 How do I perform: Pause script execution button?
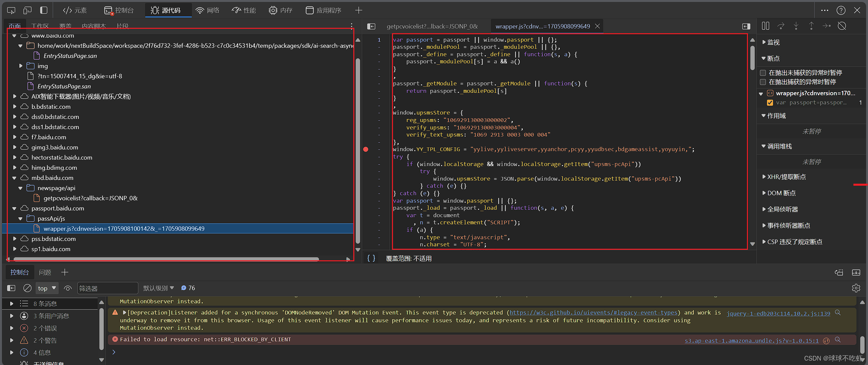coord(766,26)
